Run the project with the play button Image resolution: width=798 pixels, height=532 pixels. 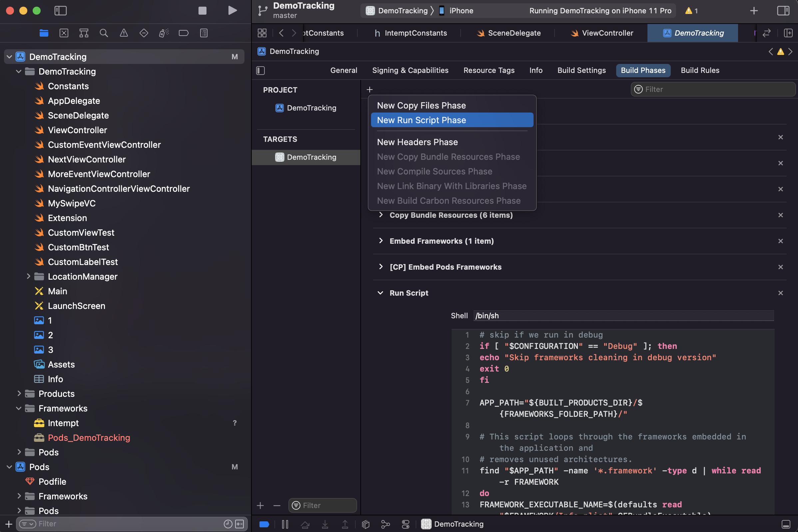pyautogui.click(x=232, y=11)
